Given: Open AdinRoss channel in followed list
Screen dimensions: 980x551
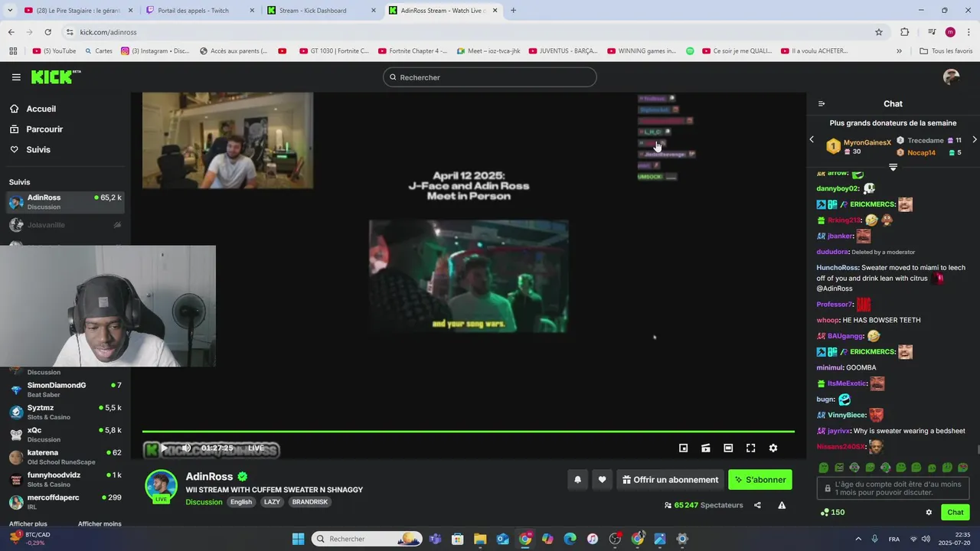Looking at the screenshot, I should click(x=65, y=202).
